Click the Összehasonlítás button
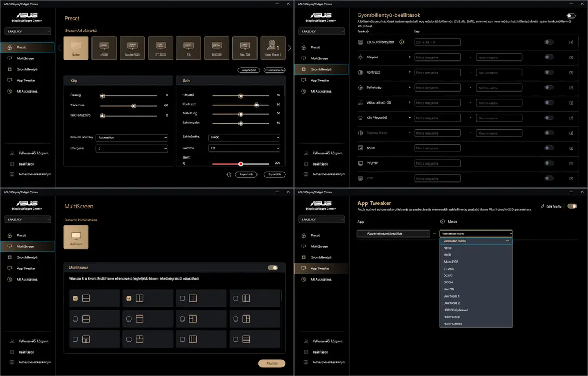 click(x=274, y=70)
